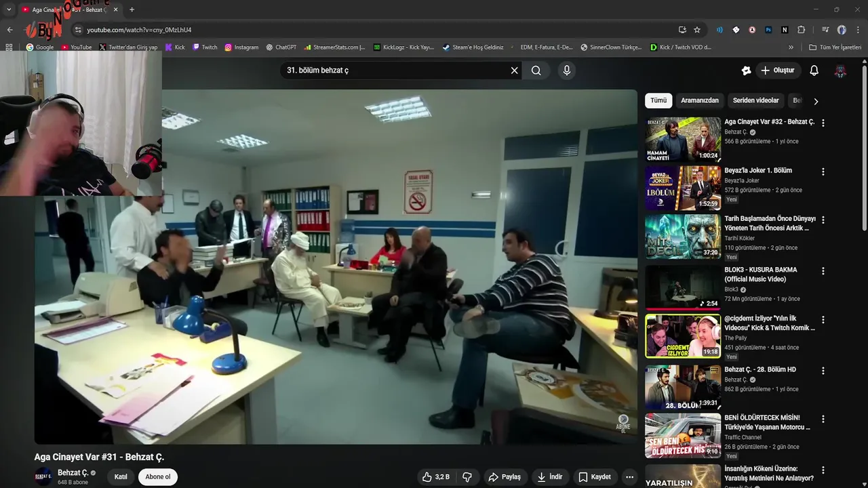The image size is (868, 488).
Task: Save video to playlist with Kaydet
Action: 595,477
